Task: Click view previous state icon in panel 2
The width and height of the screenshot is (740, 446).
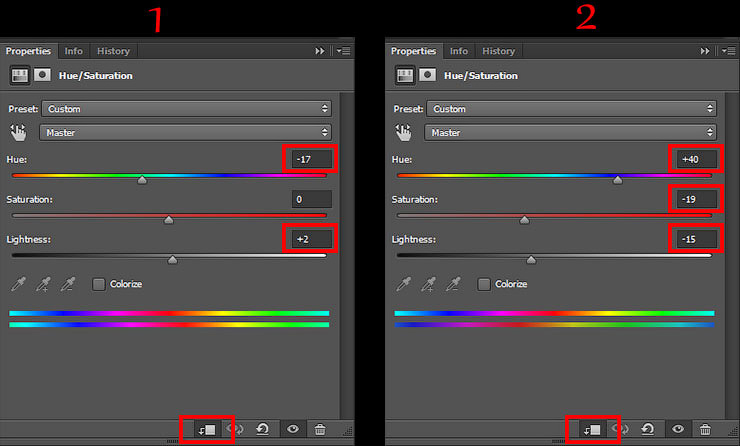Action: [x=620, y=429]
